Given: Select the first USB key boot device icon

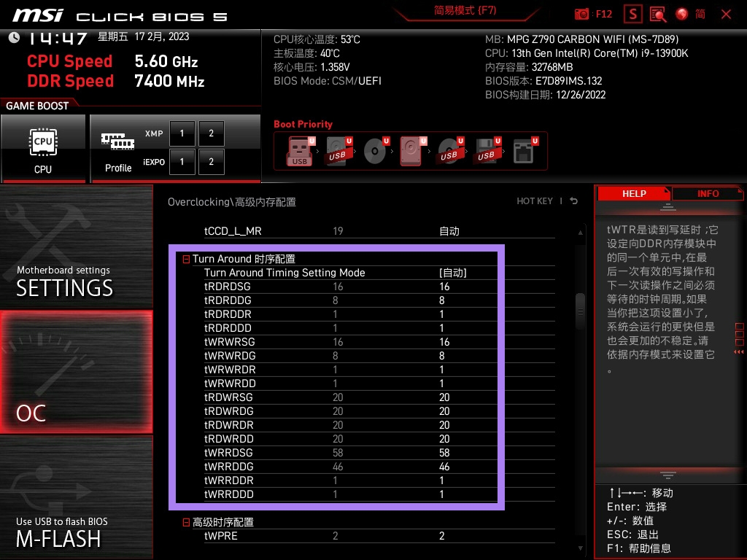Looking at the screenshot, I should 300,151.
